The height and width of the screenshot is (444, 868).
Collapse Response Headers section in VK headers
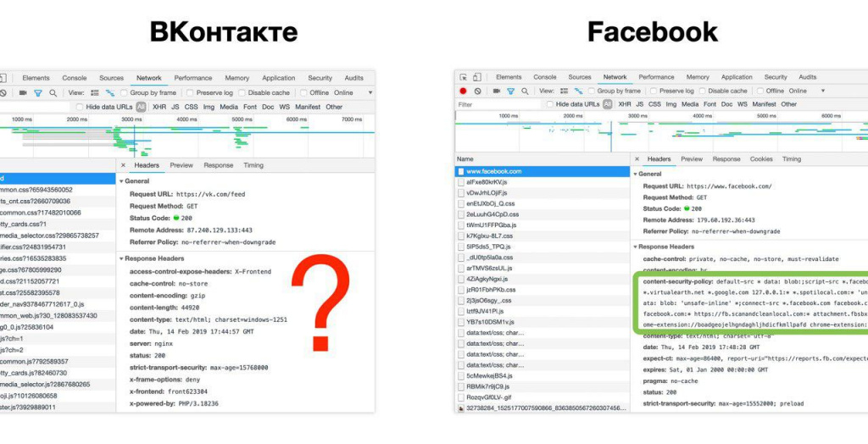(x=121, y=258)
